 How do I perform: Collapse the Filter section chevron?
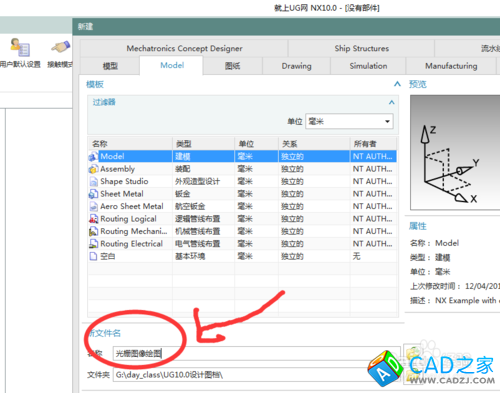point(392,102)
